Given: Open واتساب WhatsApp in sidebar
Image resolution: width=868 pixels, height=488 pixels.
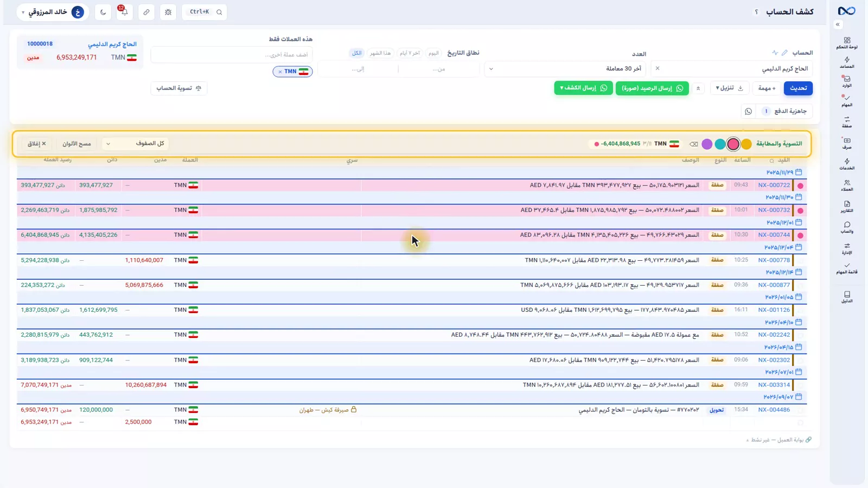Looking at the screenshot, I should pos(847,228).
